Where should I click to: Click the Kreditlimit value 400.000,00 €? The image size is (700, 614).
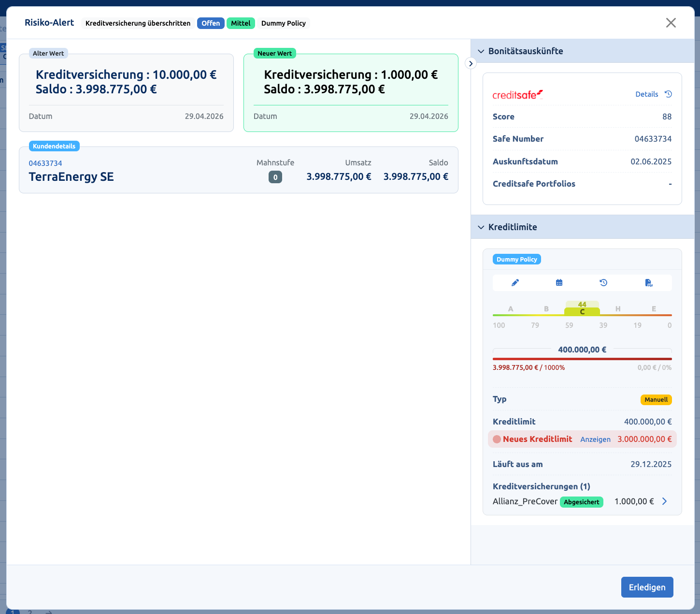[648, 422]
